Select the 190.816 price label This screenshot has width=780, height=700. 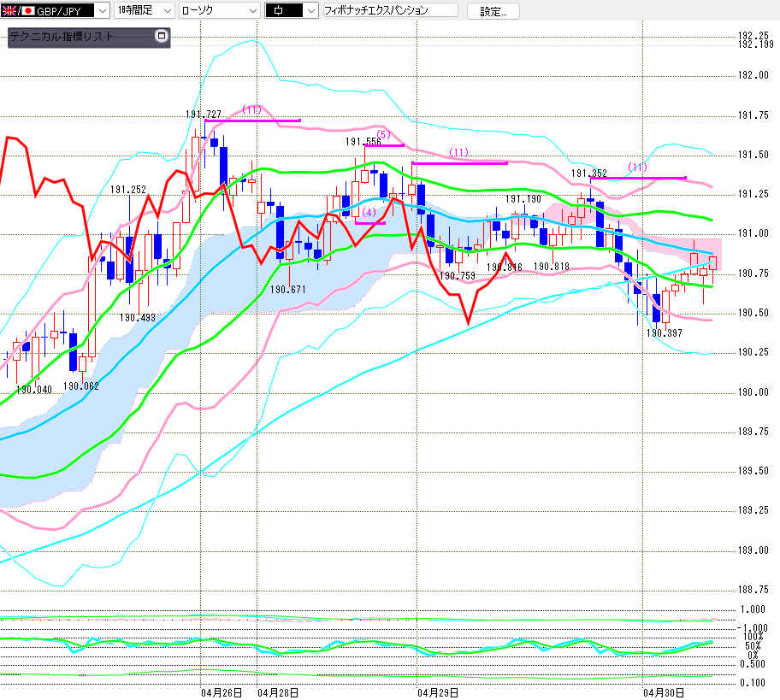[504, 268]
